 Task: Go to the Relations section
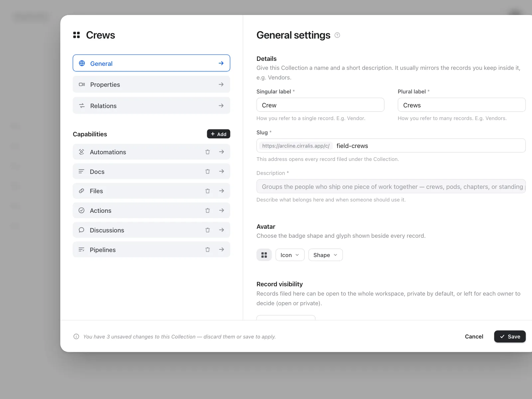(x=151, y=106)
